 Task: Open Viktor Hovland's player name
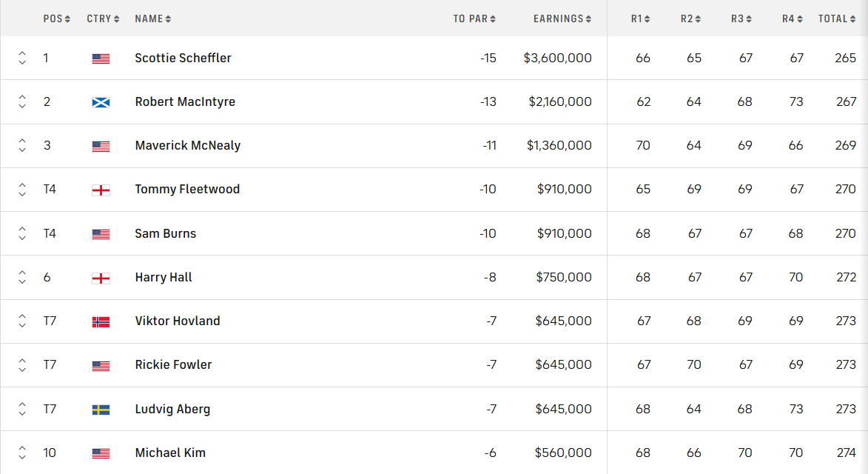click(178, 321)
